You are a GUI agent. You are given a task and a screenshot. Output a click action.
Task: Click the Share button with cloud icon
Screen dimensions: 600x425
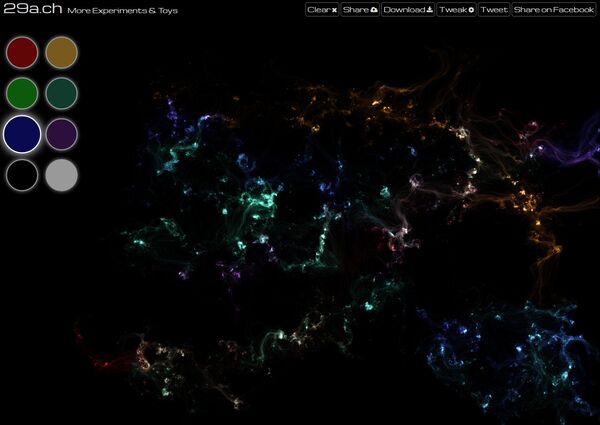[359, 9]
